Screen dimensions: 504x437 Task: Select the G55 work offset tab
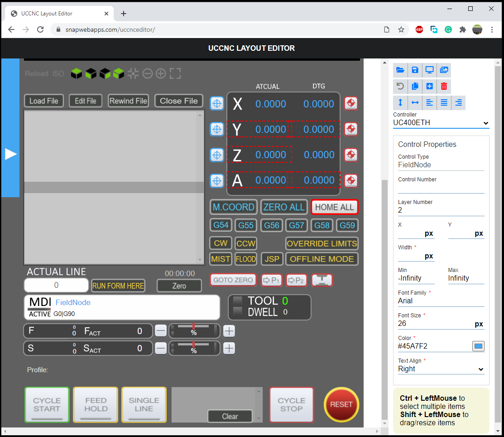tap(246, 225)
